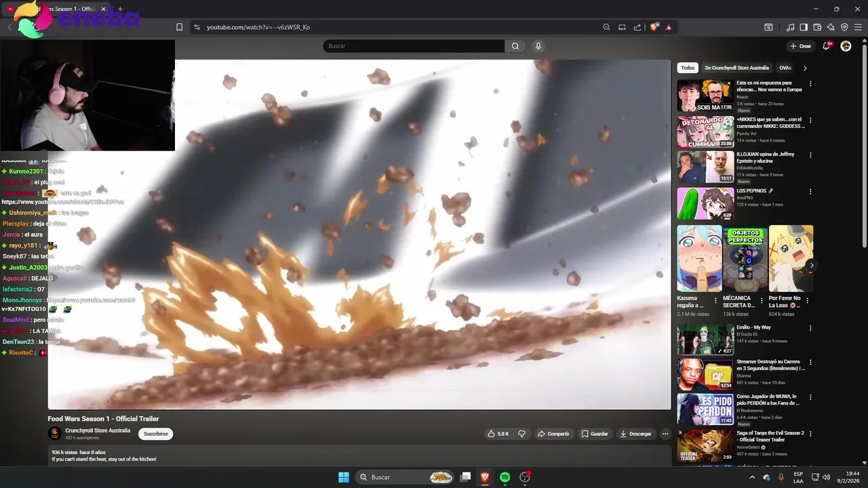Click the Suscribirse button
This screenshot has width=868, height=488.
point(155,434)
